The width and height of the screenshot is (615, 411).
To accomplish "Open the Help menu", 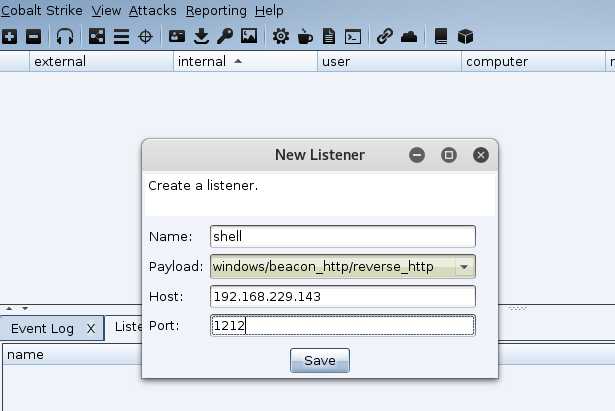I will pyautogui.click(x=269, y=11).
